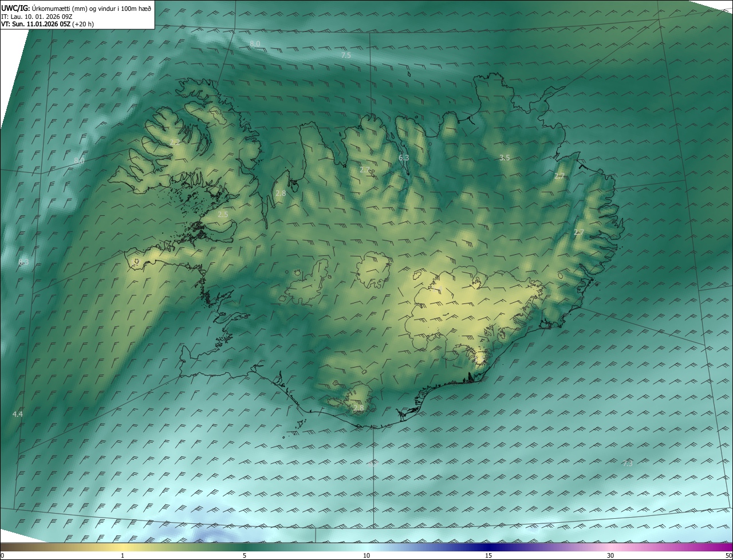733x560 pixels.
Task: Click the 8.3 value label on the map
Action: pos(23,262)
